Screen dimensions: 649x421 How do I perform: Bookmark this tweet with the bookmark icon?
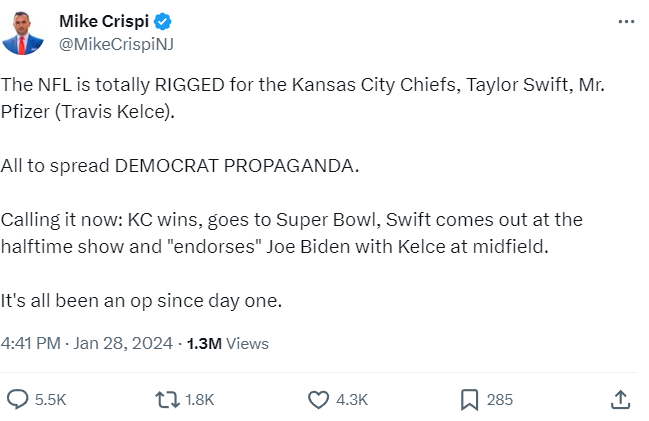tap(469, 399)
